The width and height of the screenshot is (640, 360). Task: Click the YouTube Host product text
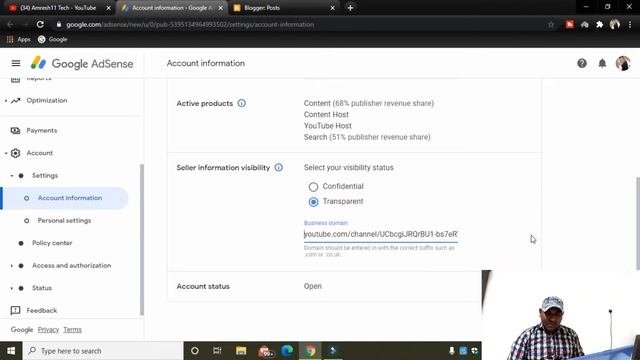click(x=327, y=126)
